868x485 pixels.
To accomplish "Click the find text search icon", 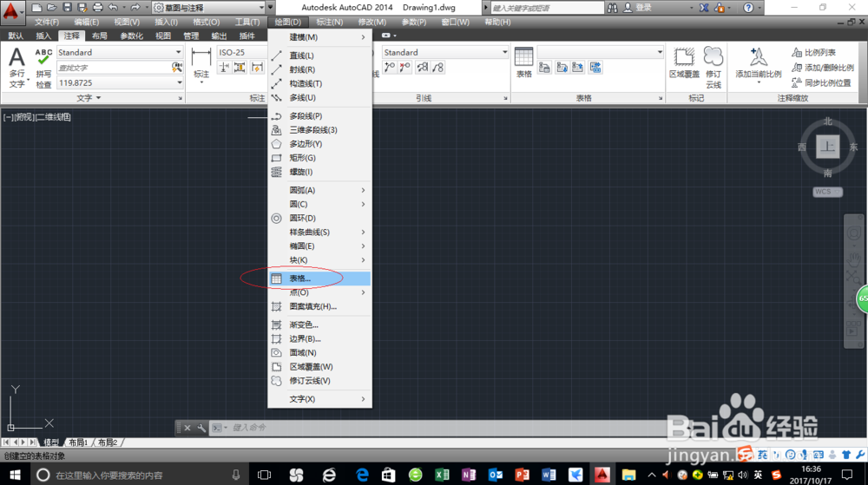I will tap(177, 68).
